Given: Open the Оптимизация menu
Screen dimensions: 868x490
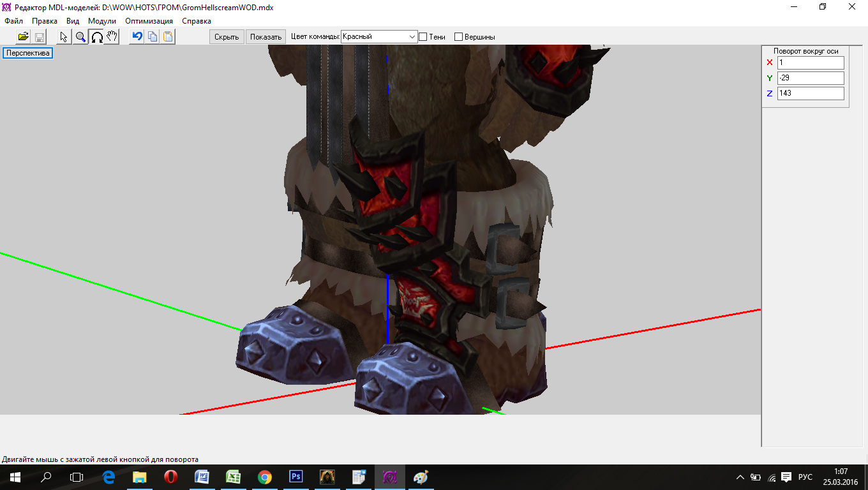Looking at the screenshot, I should click(x=149, y=21).
